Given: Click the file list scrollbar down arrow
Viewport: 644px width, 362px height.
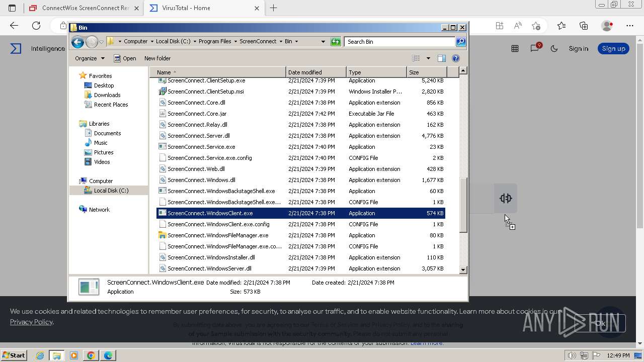Looking at the screenshot, I should 463,270.
